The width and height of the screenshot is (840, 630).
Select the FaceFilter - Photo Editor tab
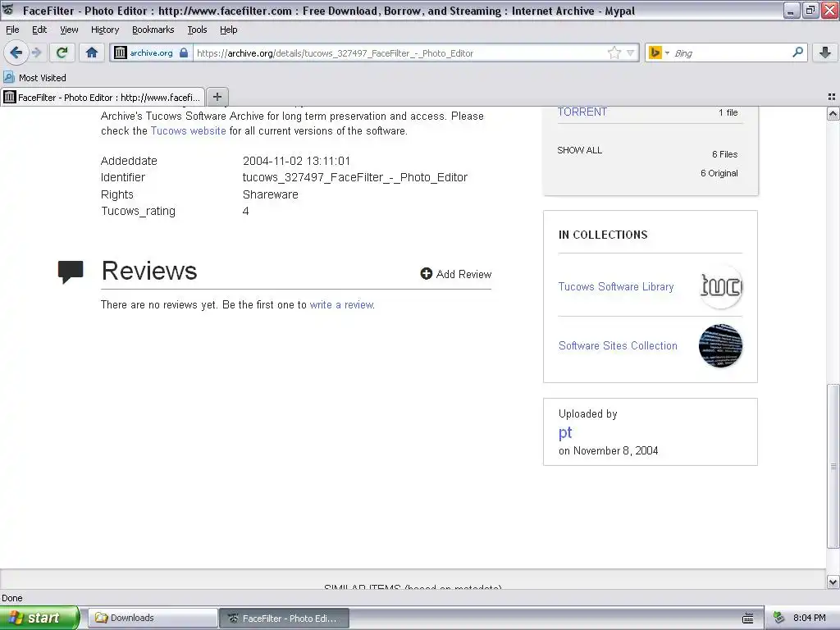103,97
